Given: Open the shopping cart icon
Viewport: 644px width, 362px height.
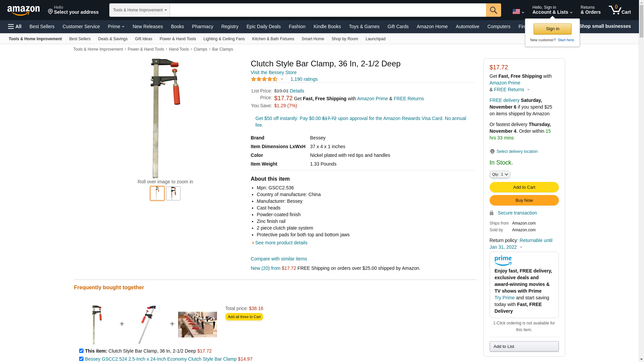Looking at the screenshot, I should (x=620, y=10).
